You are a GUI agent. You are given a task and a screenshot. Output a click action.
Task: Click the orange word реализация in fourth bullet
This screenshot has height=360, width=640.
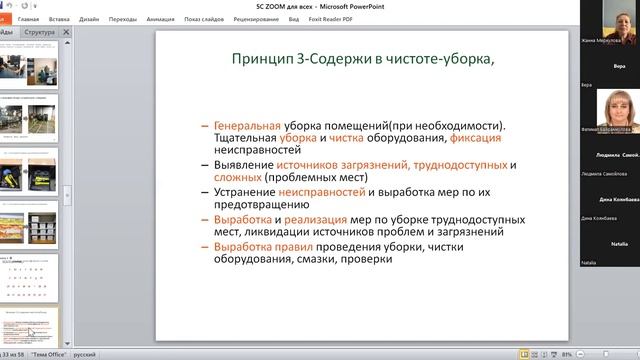[x=316, y=220]
